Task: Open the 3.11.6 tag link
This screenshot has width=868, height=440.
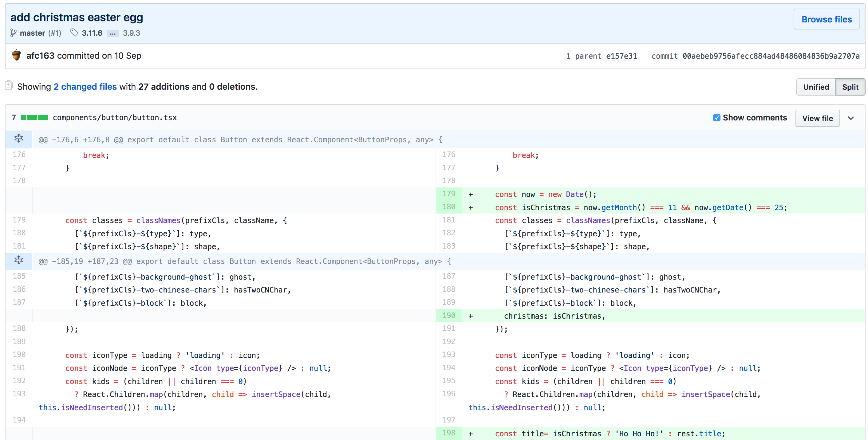Action: [92, 33]
